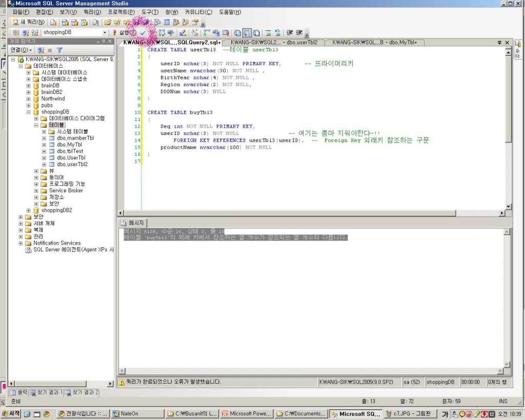The image size is (525, 420).
Task: Open a SQL Server Mobile Query
Action: 96,23
